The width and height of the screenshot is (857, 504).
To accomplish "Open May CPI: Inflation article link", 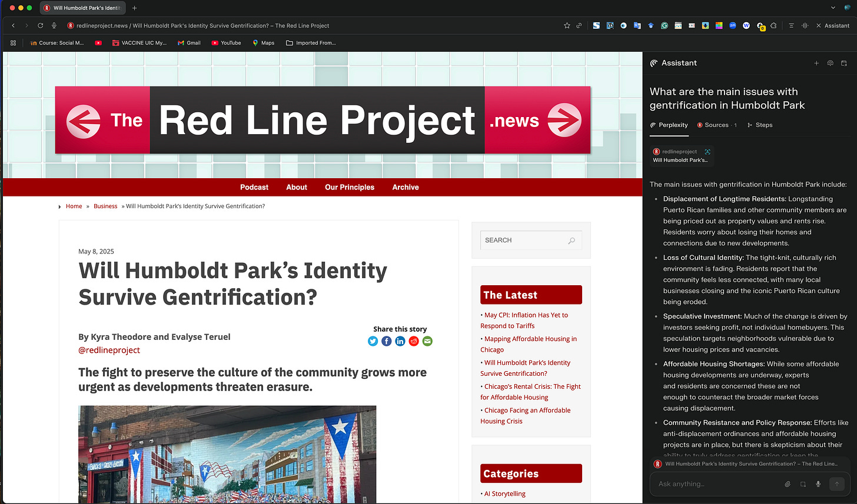I will coord(524,321).
